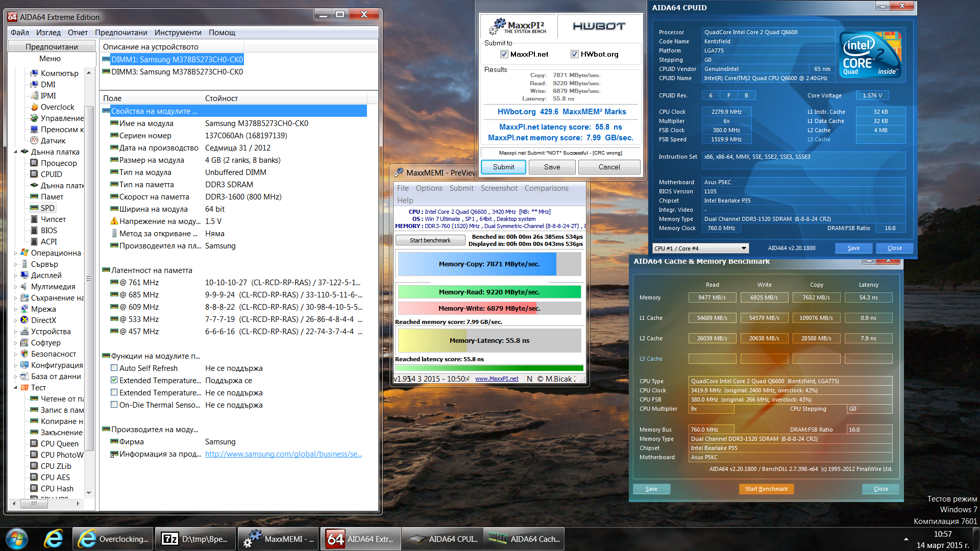The image size is (980, 551).
Task: Open the Windows Start orb
Action: click(16, 539)
